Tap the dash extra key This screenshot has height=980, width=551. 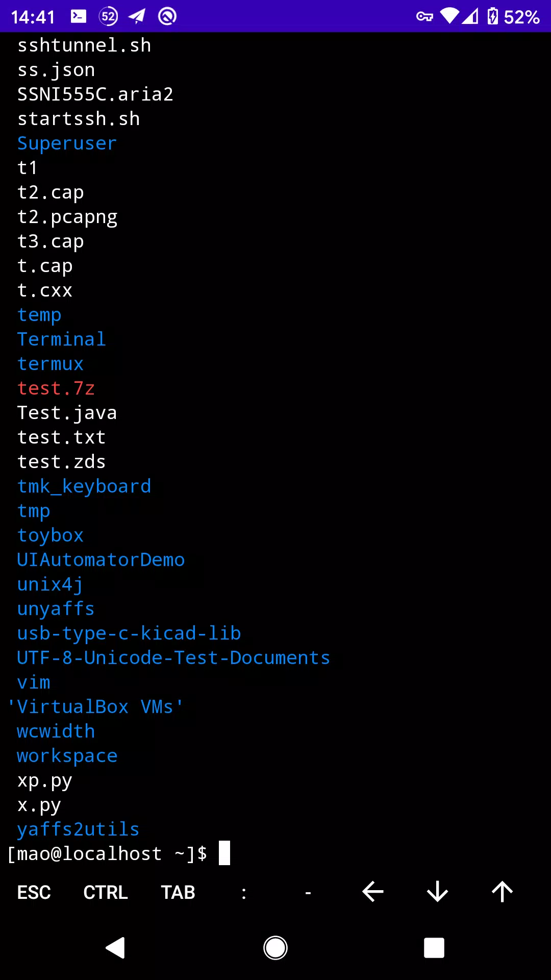(308, 893)
